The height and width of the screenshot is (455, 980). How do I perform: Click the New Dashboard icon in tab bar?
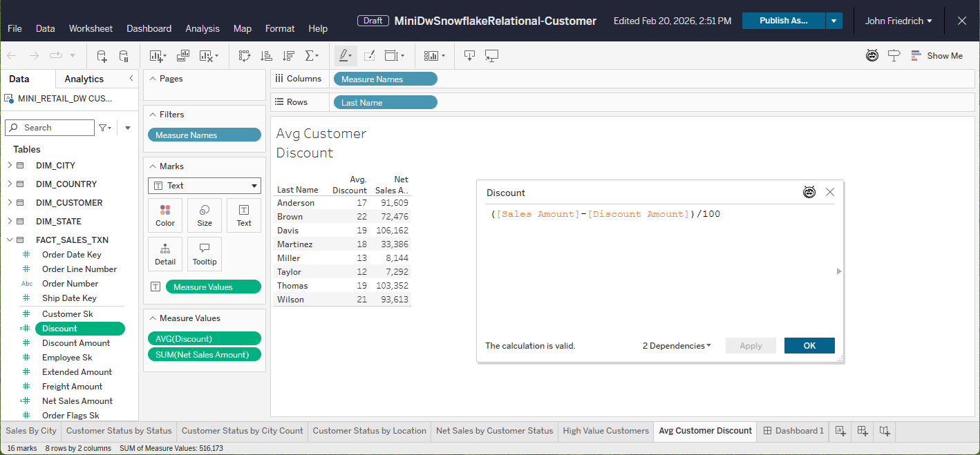(863, 431)
